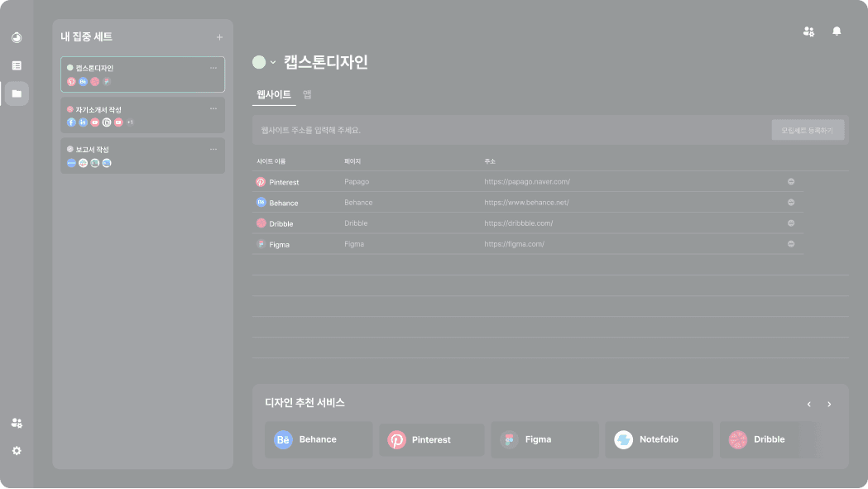This screenshot has width=868, height=489.
Task: Click the https://dribbble.com/ address
Action: point(519,223)
